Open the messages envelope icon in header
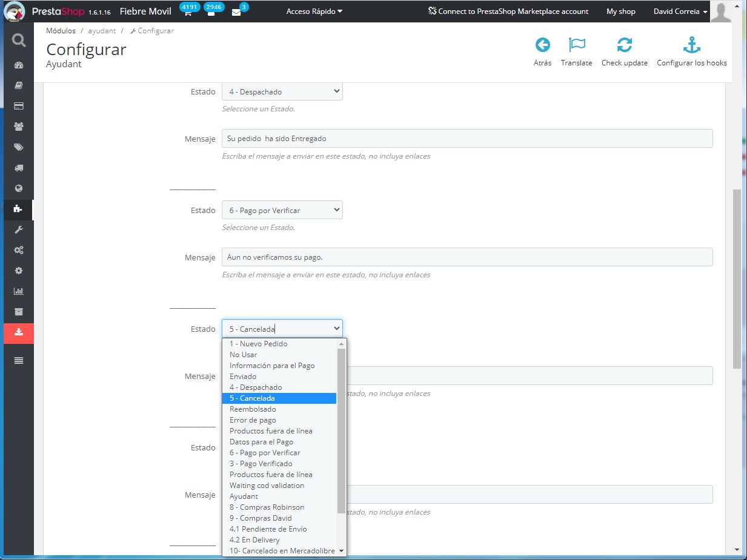The image size is (747, 560). pos(236,13)
